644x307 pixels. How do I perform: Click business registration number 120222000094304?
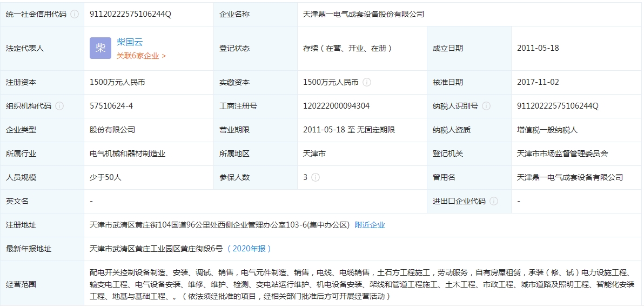336,106
